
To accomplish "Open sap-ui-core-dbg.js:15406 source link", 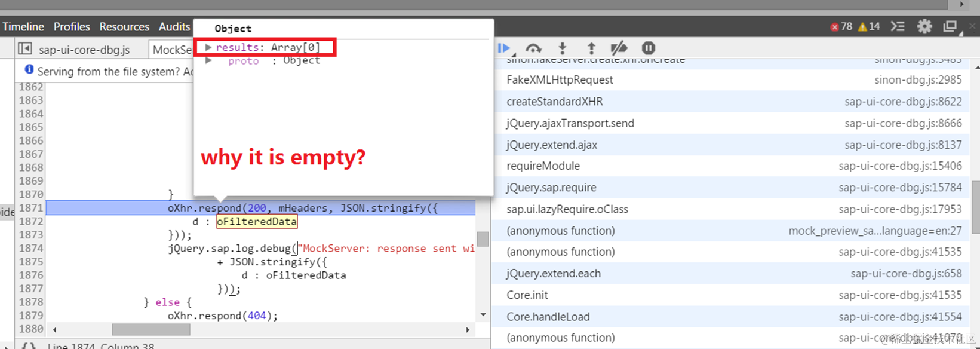I will coord(900,166).
